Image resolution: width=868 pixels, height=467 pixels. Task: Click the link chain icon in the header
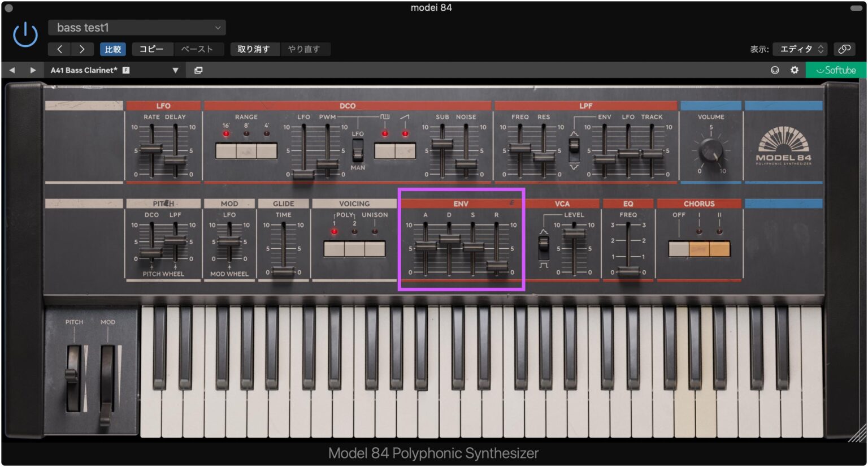click(x=844, y=49)
